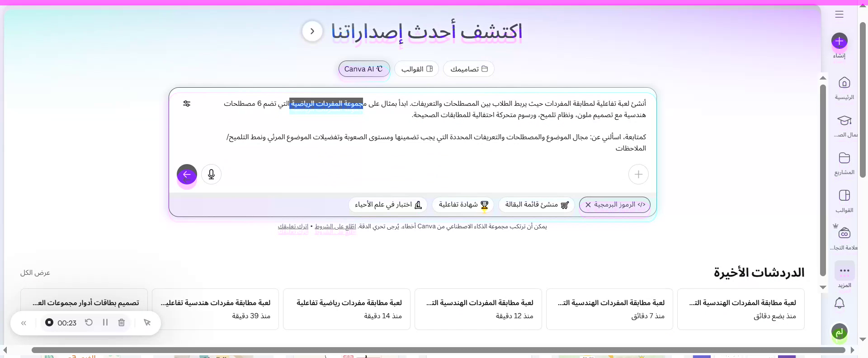Open chat card from 39 minutes ago

tap(215, 309)
